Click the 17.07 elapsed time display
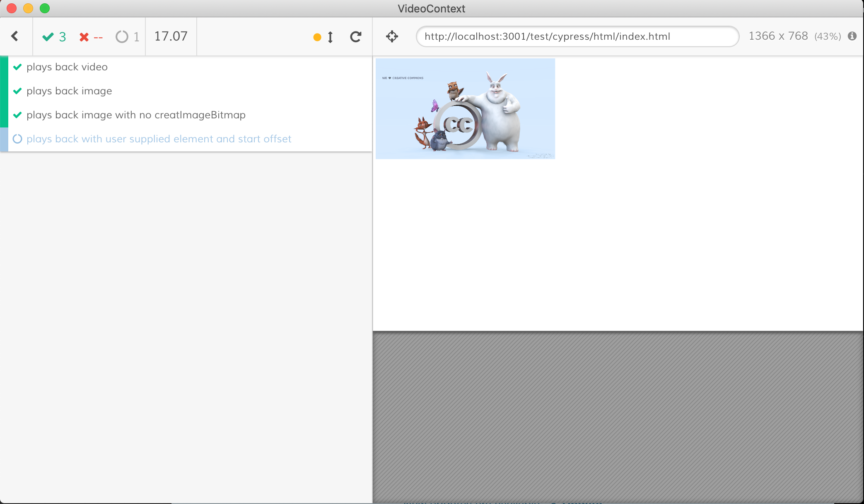Screen dimensions: 864x504 pos(171,36)
